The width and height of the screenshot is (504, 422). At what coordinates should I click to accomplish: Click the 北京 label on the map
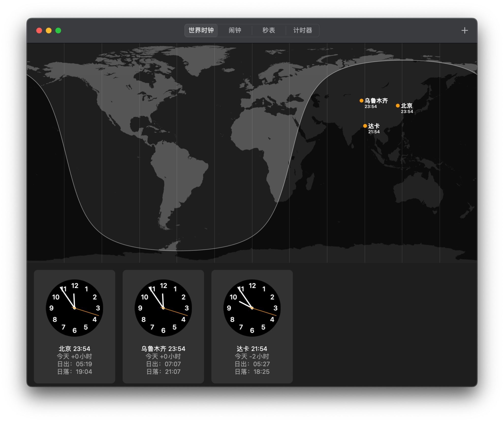point(407,106)
